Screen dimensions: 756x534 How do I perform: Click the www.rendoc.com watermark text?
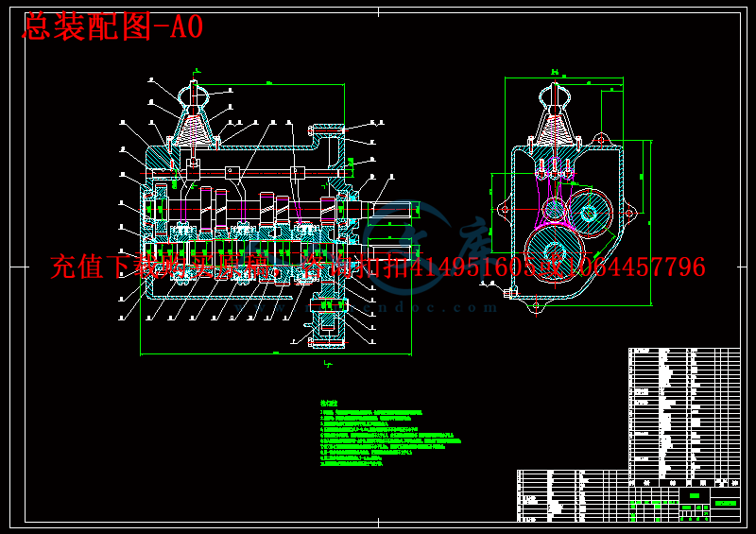367,307
